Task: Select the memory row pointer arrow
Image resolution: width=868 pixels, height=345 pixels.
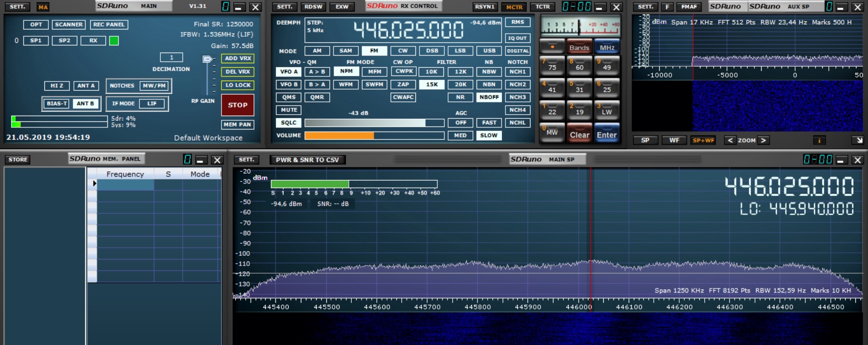Action: [x=95, y=183]
